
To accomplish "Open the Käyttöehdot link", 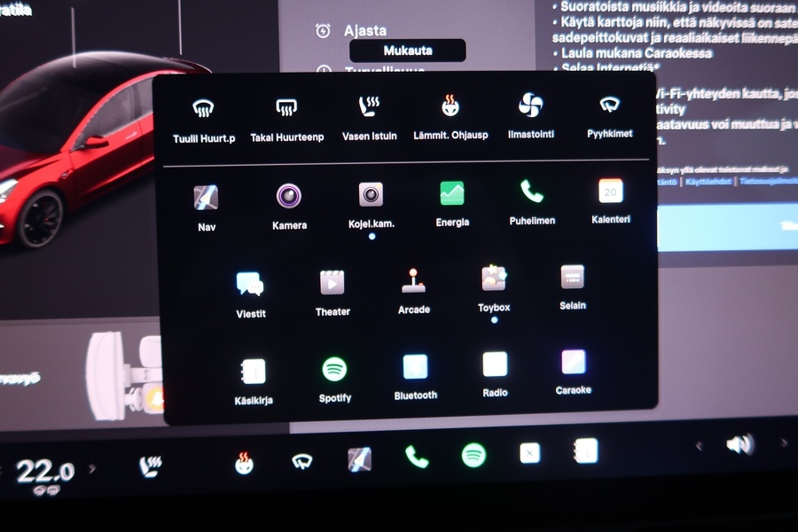I will (x=708, y=181).
